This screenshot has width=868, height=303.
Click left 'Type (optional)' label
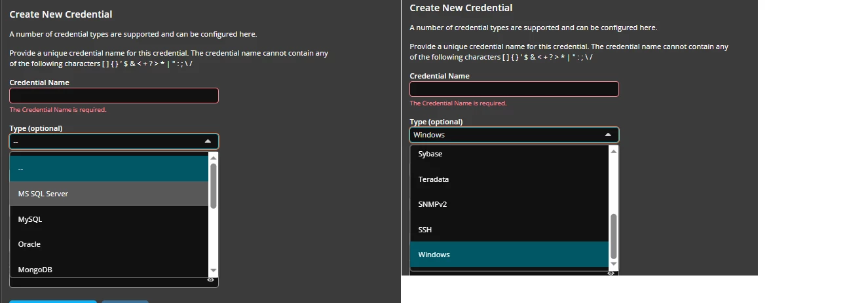point(36,128)
